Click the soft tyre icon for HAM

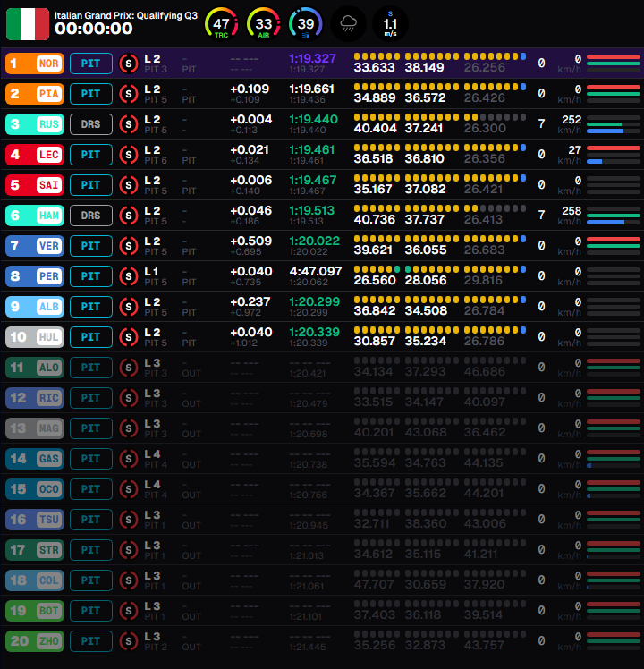click(x=129, y=216)
